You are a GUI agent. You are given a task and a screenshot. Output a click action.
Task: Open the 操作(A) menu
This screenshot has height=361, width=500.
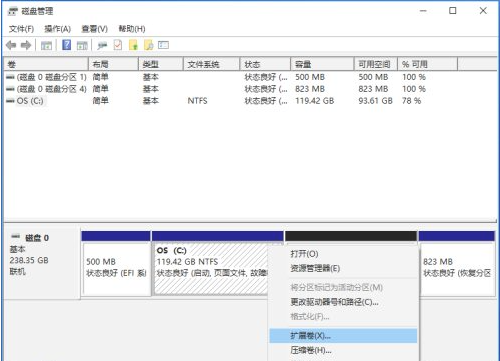pyautogui.click(x=58, y=29)
